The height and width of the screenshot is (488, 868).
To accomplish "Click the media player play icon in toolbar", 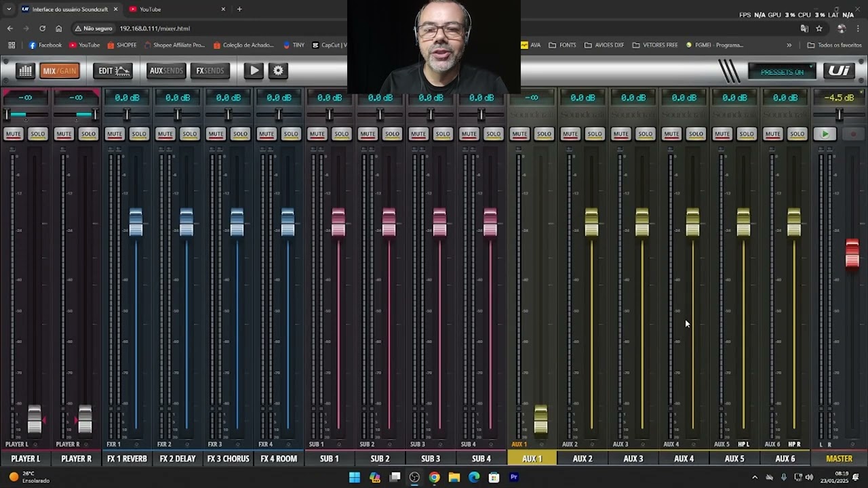I will pos(254,70).
